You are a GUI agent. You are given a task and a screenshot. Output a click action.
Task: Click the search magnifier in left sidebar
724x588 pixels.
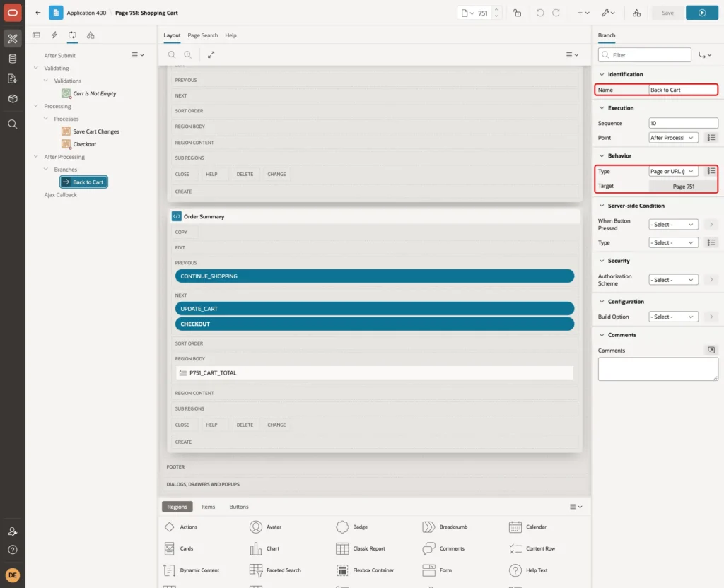[13, 124]
